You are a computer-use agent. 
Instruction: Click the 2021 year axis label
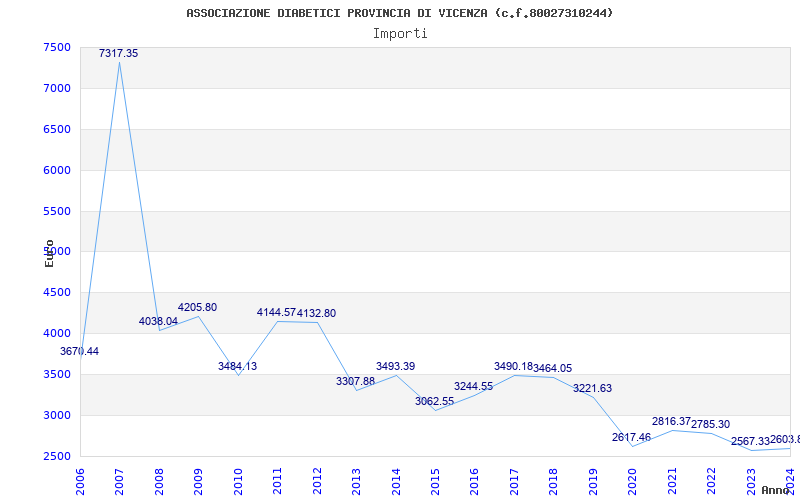(x=672, y=481)
